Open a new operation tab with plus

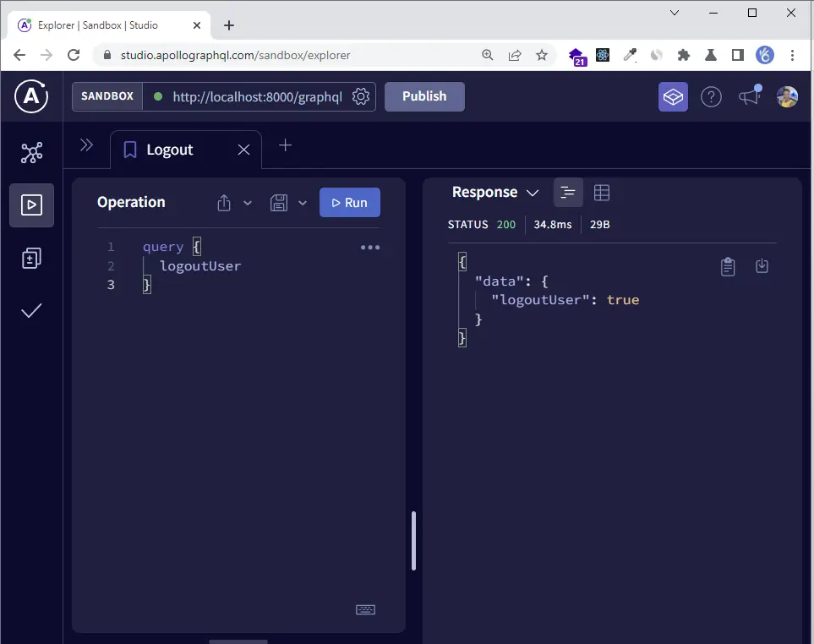pyautogui.click(x=285, y=145)
